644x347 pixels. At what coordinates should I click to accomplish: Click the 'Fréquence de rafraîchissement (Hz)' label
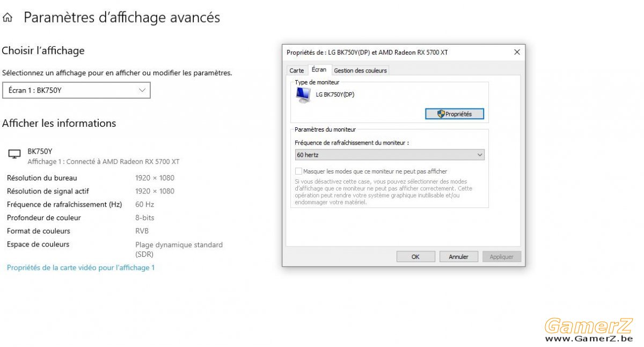(x=64, y=205)
